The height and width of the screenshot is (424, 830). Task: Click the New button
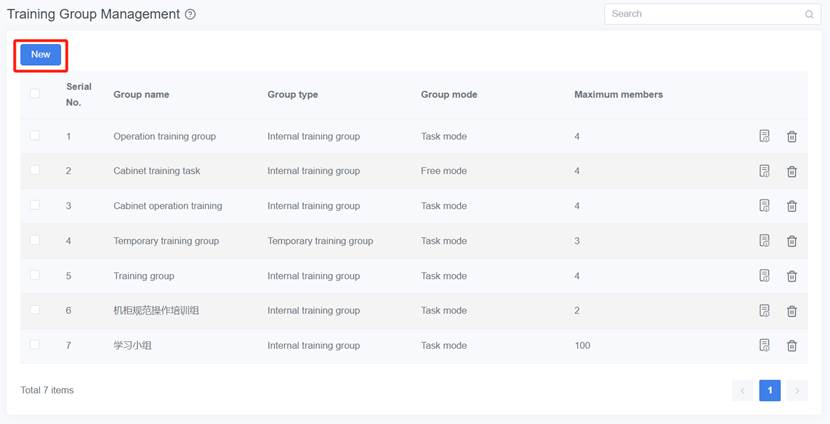41,55
